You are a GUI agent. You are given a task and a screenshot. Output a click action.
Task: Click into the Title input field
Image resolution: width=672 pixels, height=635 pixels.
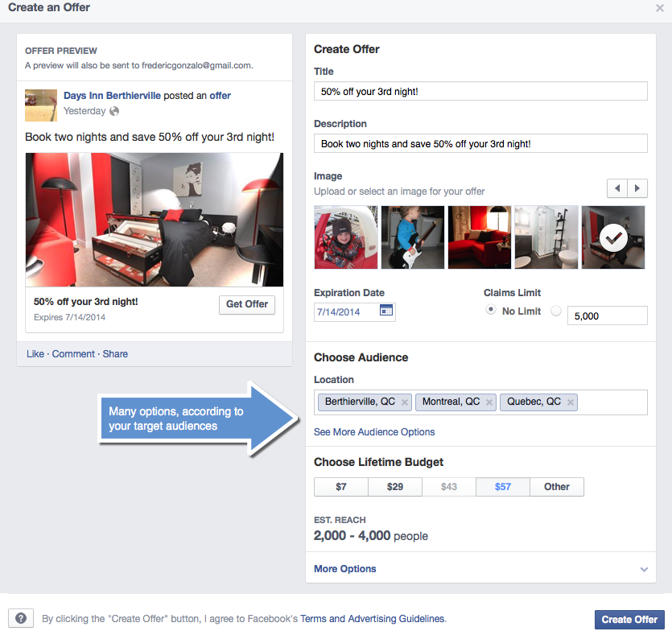[x=480, y=91]
